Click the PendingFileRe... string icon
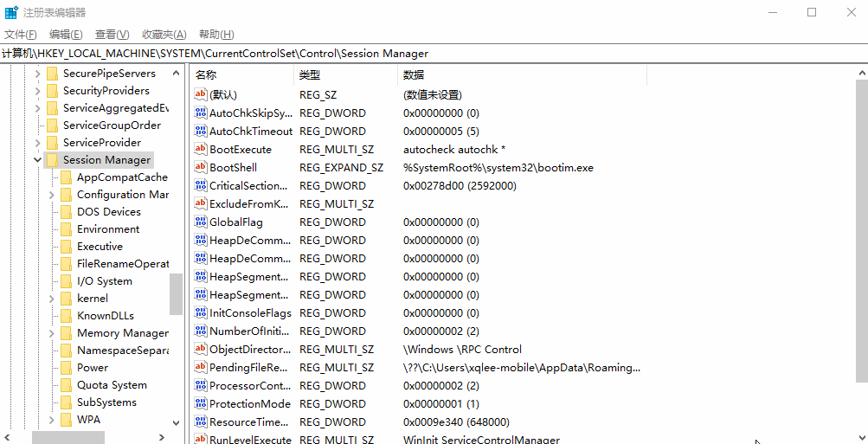The height and width of the screenshot is (444, 868). click(x=201, y=367)
